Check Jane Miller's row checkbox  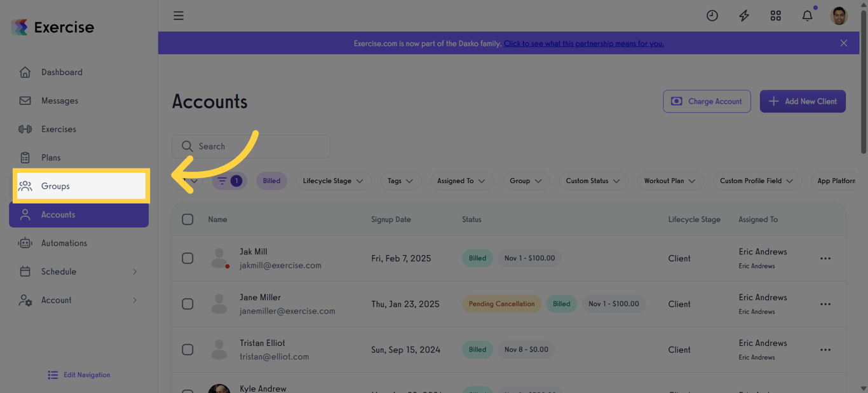click(187, 304)
